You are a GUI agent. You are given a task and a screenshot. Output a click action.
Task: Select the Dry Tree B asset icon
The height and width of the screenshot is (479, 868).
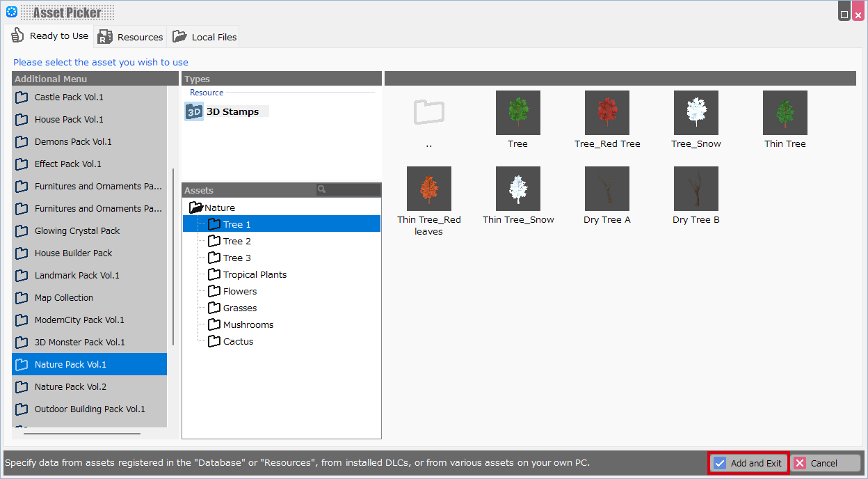click(696, 189)
